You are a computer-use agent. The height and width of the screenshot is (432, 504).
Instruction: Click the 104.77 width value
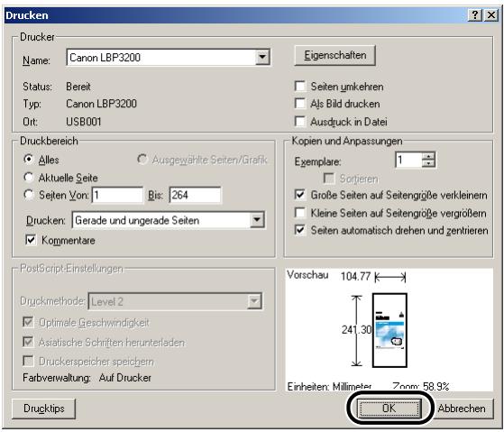(355, 276)
